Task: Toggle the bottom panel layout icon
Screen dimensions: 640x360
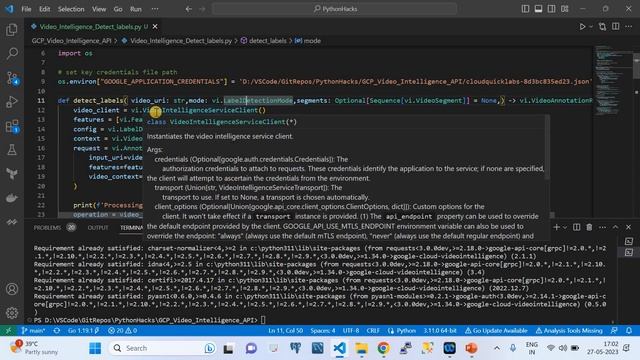Action: (x=538, y=9)
